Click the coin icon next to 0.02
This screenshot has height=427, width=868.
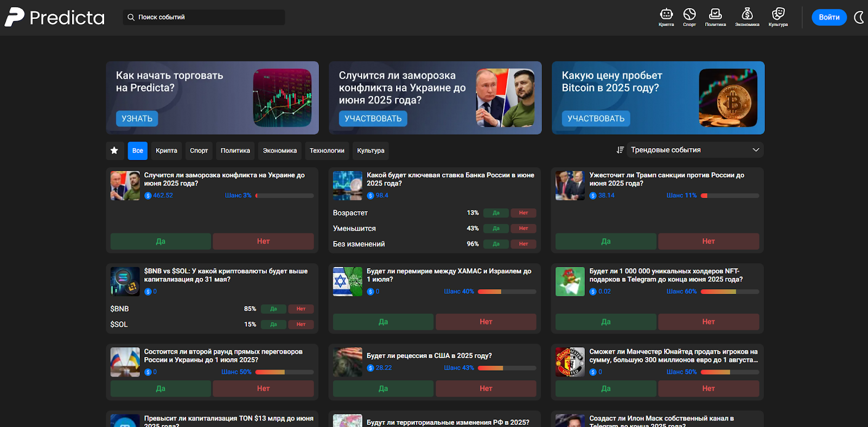point(593,291)
